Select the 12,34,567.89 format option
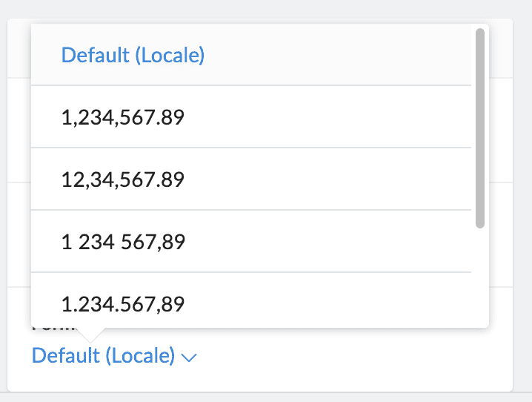 (x=122, y=179)
